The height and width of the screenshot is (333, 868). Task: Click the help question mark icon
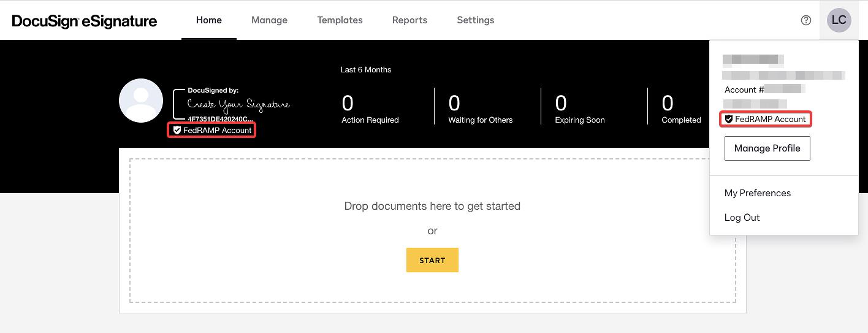[806, 20]
